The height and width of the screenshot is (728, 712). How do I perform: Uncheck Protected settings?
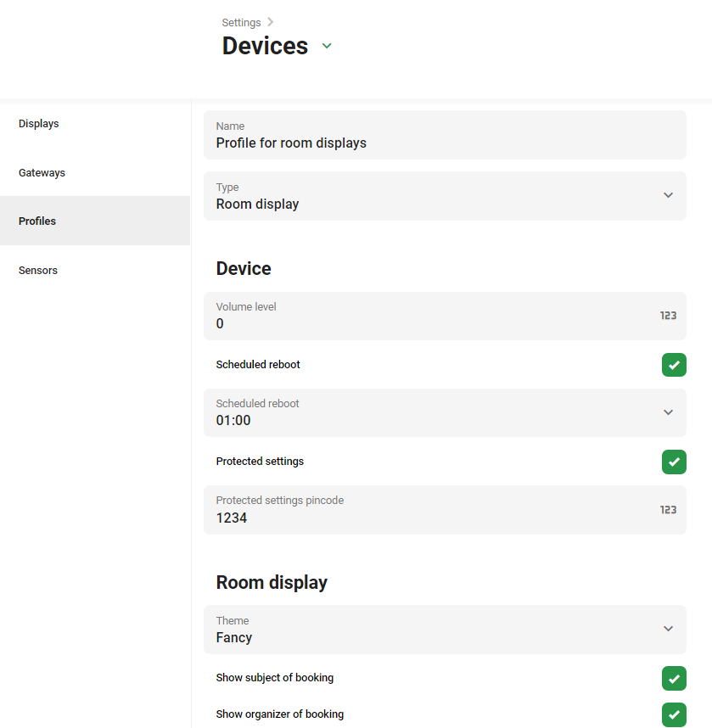coord(674,462)
